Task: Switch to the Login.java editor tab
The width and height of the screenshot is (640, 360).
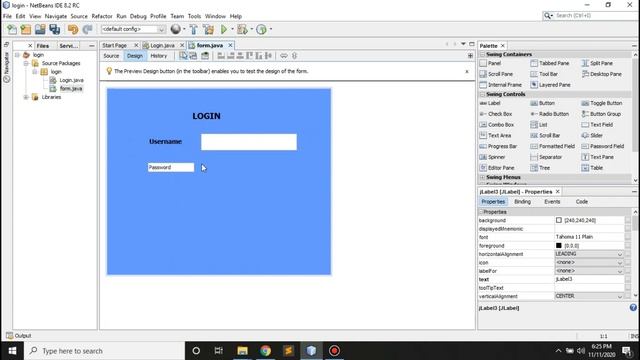Action: coord(162,45)
